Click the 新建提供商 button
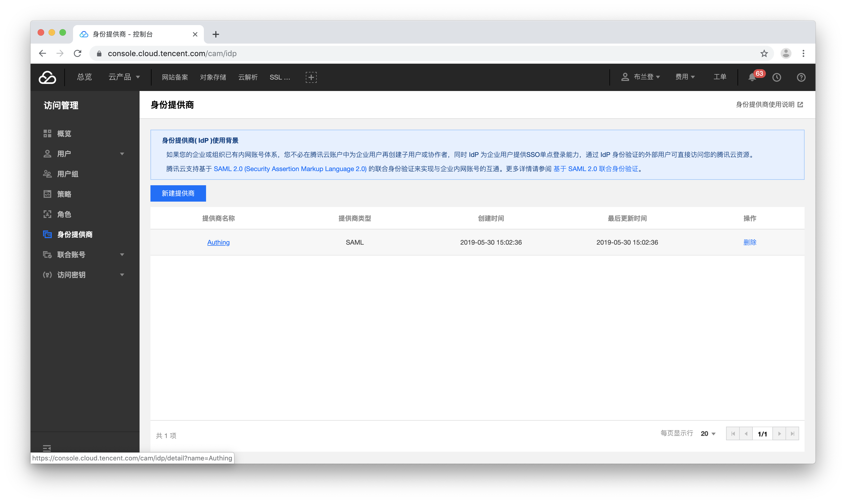The width and height of the screenshot is (846, 504). click(178, 193)
